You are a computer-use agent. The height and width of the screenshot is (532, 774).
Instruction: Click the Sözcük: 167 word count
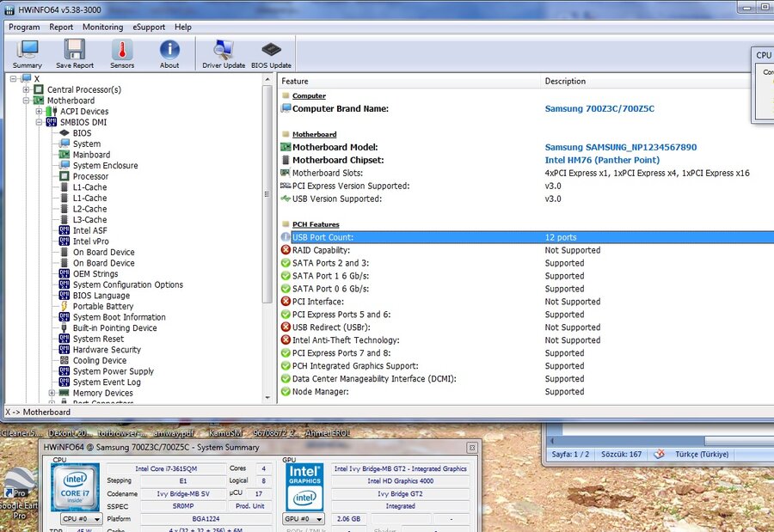(621, 454)
